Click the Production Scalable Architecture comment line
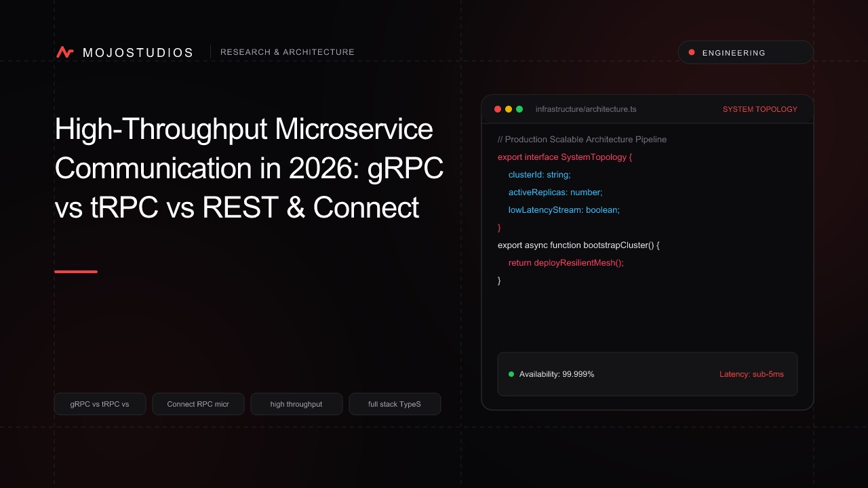The image size is (868, 488). coord(582,140)
